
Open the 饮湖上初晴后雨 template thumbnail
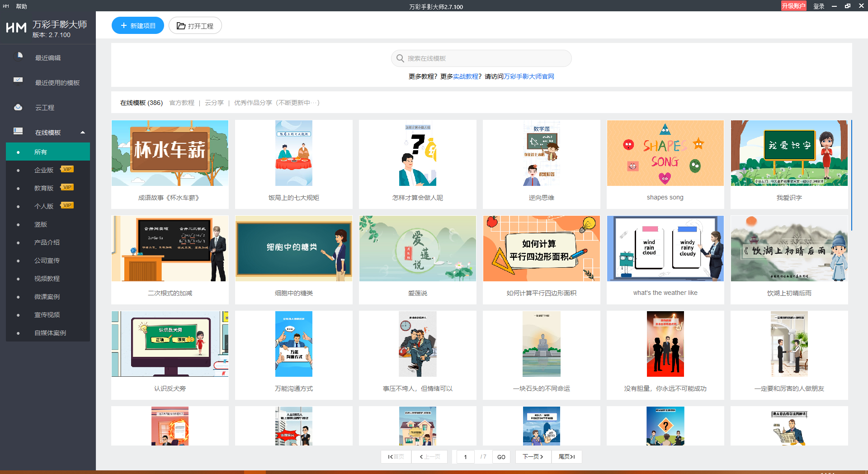[x=789, y=248]
